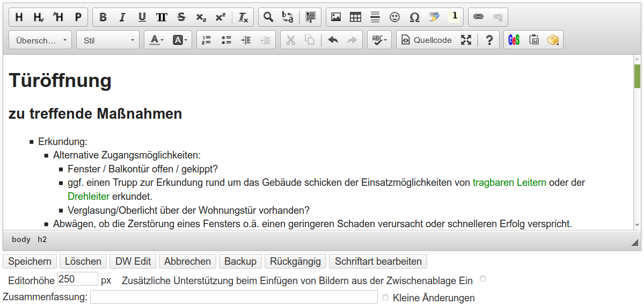
Task: Toggle Quellcode source view
Action: [427, 40]
